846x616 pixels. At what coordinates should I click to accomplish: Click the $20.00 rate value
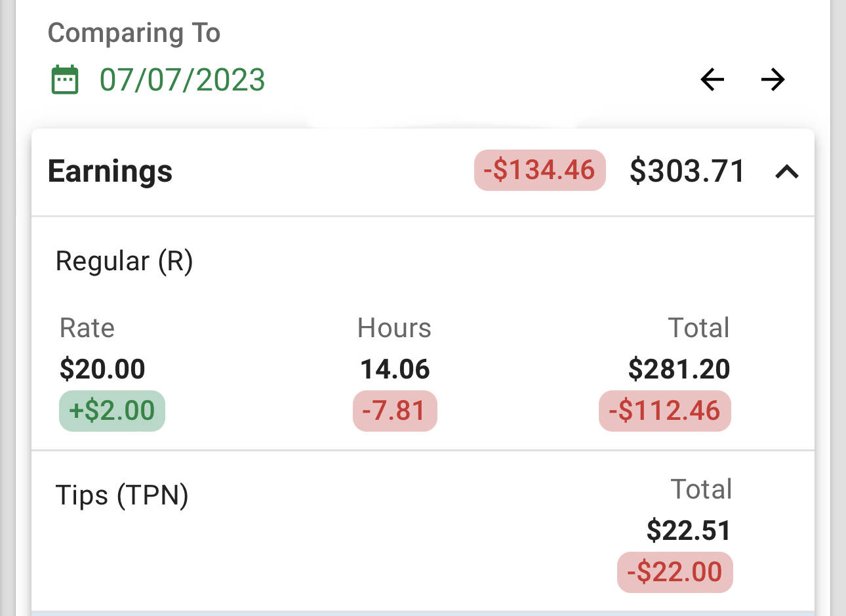102,369
